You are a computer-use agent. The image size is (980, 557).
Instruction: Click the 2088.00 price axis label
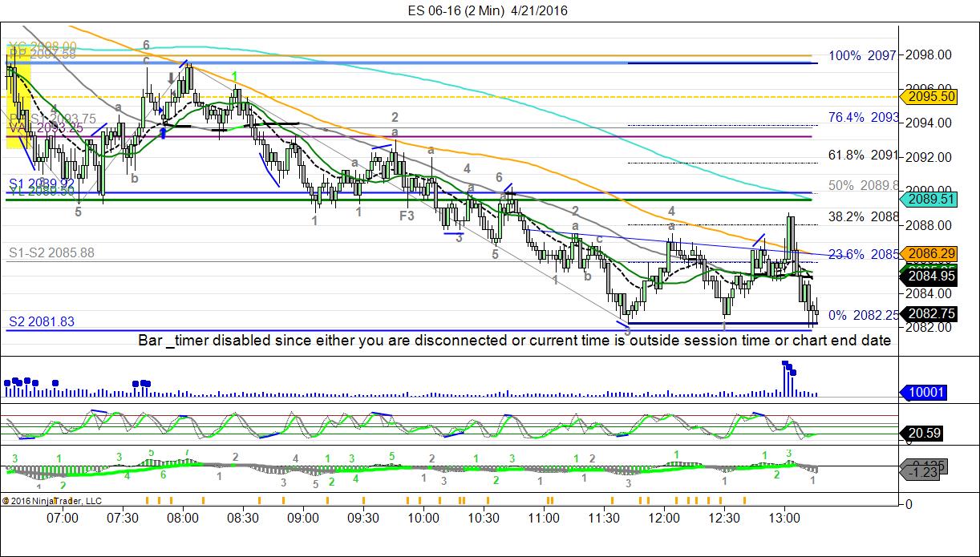tap(929, 224)
